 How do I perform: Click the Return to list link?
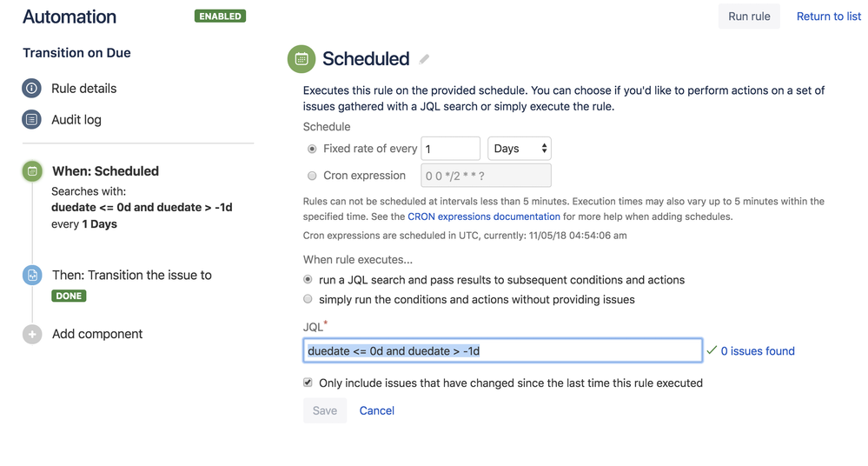click(828, 17)
